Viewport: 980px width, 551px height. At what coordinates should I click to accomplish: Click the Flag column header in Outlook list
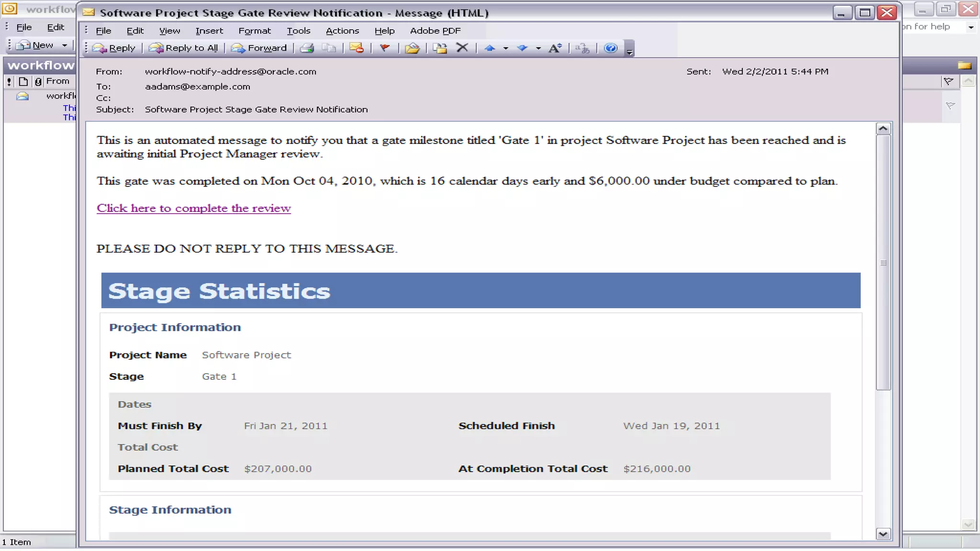[948, 81]
